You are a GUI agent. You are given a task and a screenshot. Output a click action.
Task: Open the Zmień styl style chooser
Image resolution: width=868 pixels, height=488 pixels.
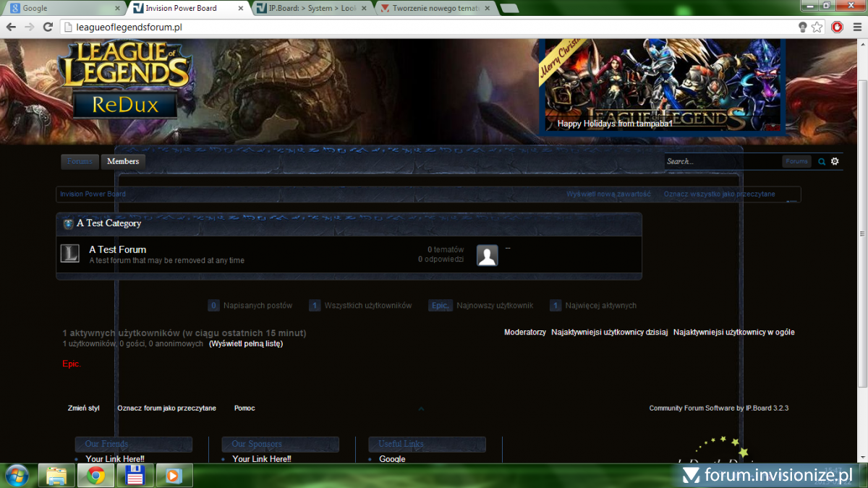click(x=84, y=408)
